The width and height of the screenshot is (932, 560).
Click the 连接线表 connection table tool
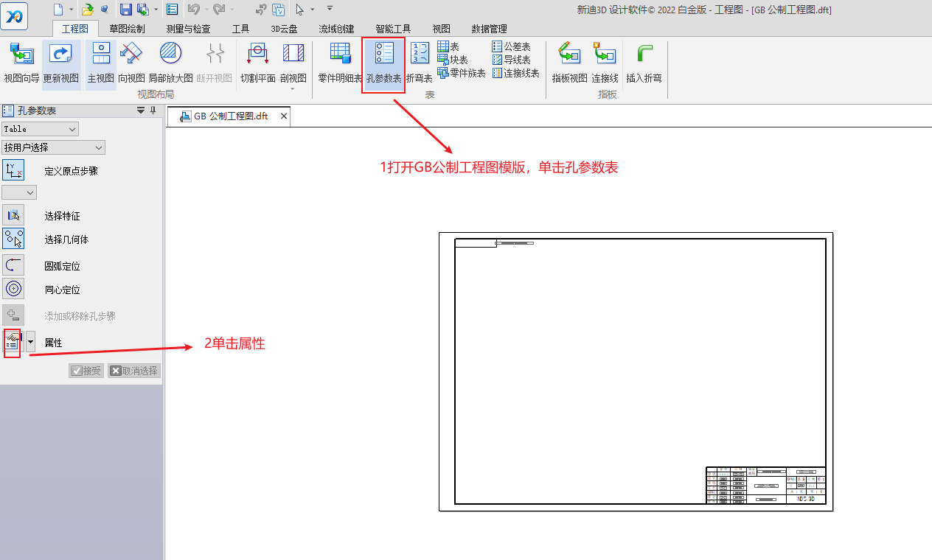pyautogui.click(x=515, y=73)
